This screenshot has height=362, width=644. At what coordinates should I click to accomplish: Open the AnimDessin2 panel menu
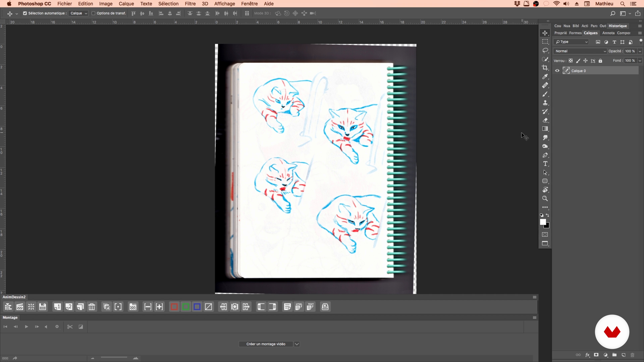(535, 297)
